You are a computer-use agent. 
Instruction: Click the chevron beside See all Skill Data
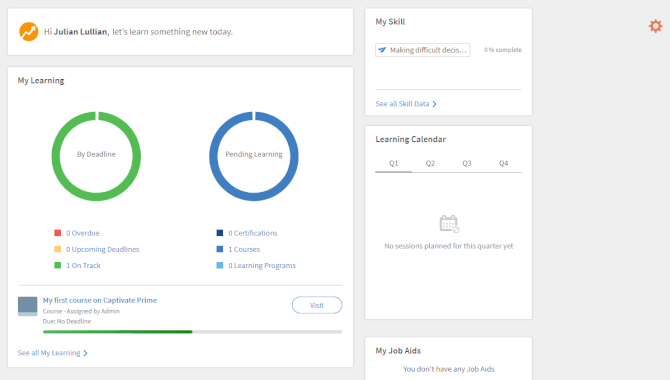(x=435, y=104)
